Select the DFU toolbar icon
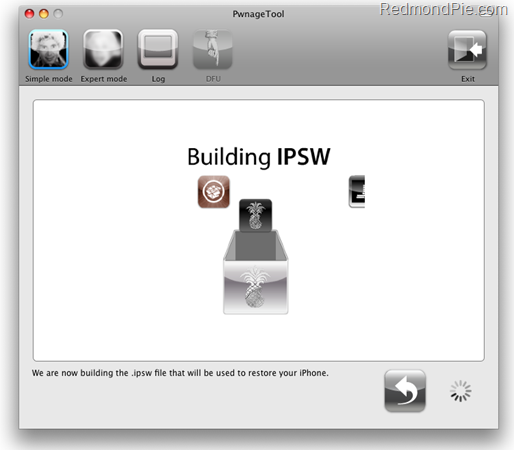This screenshot has height=450, width=514. pos(213,49)
